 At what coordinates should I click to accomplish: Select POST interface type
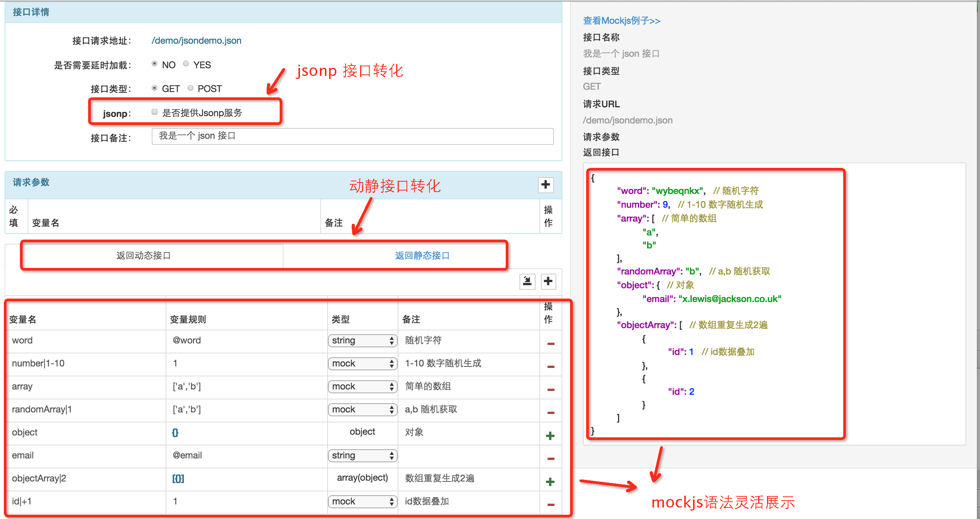coord(190,88)
